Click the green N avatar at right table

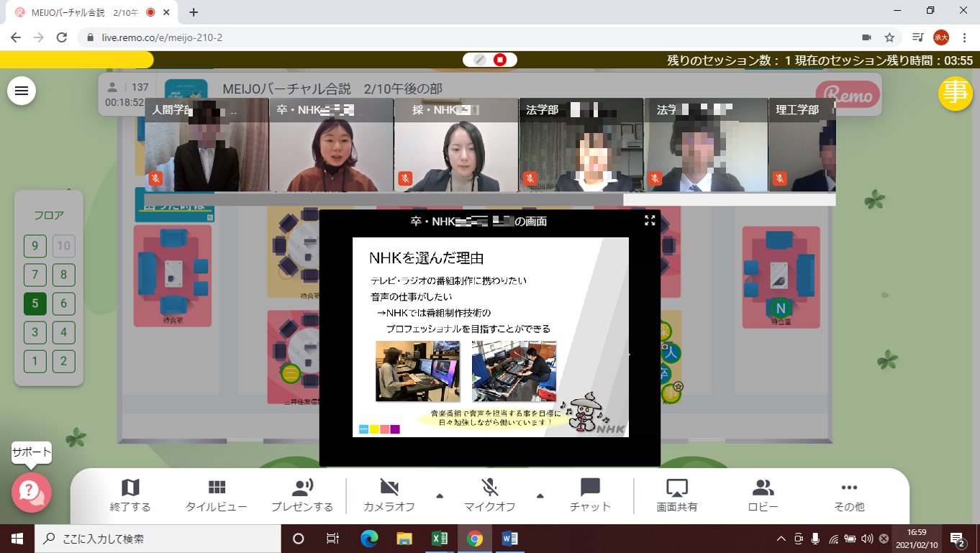pyautogui.click(x=781, y=309)
